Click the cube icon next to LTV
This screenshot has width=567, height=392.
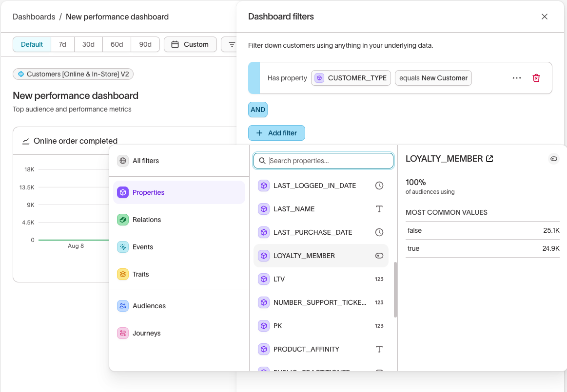(x=264, y=279)
